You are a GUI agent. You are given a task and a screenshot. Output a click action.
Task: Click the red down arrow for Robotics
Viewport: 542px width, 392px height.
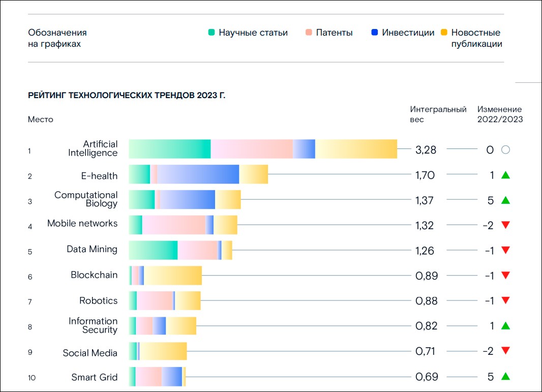click(506, 300)
